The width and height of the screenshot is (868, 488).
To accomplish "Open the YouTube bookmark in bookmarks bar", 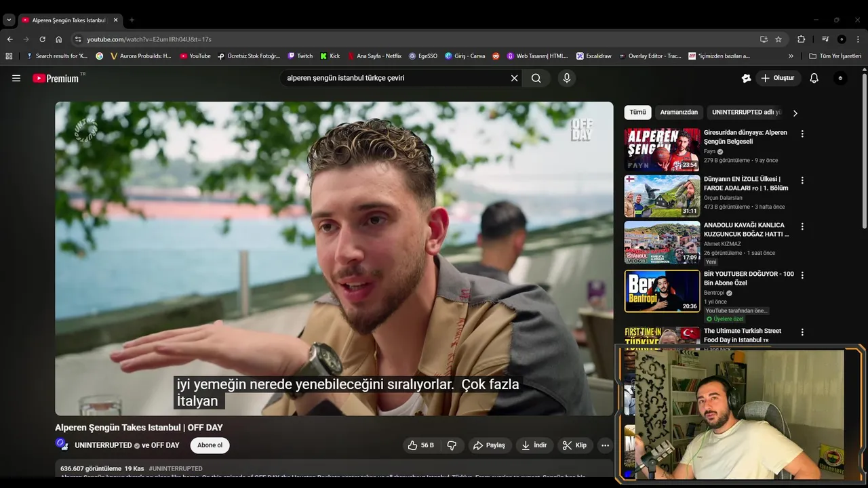I will [x=195, y=56].
